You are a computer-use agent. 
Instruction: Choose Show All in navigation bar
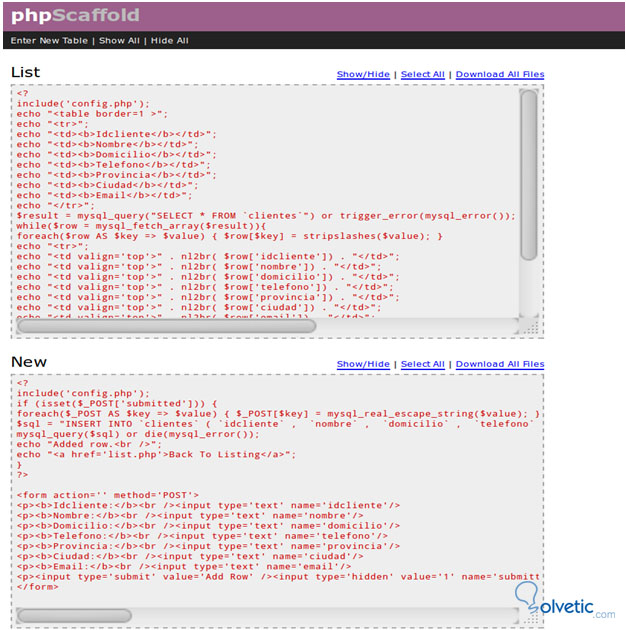point(119,41)
